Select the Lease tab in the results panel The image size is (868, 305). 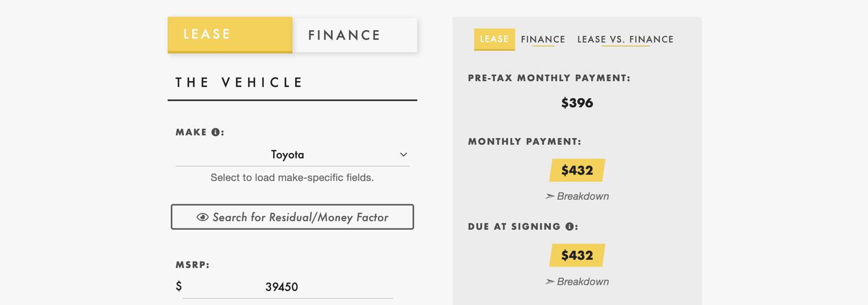point(494,39)
